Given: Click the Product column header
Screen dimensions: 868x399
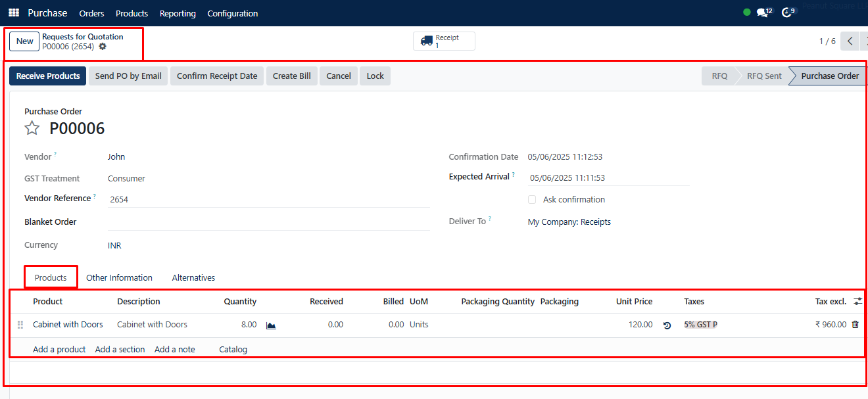Looking at the screenshot, I should click(x=48, y=302).
